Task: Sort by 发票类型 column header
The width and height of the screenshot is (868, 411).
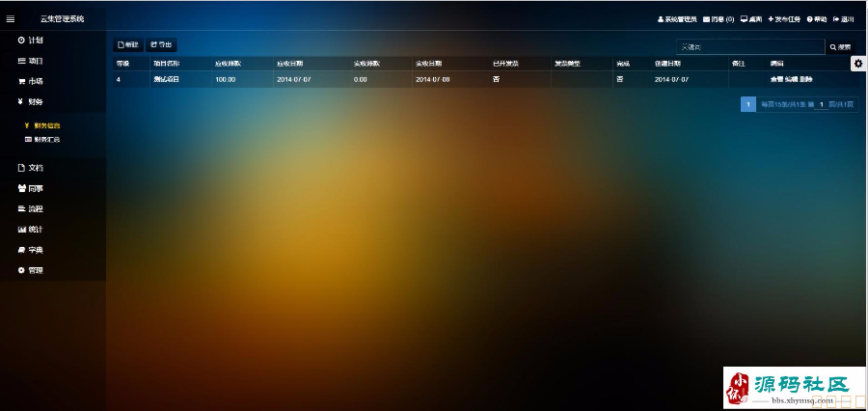Action: [x=567, y=64]
